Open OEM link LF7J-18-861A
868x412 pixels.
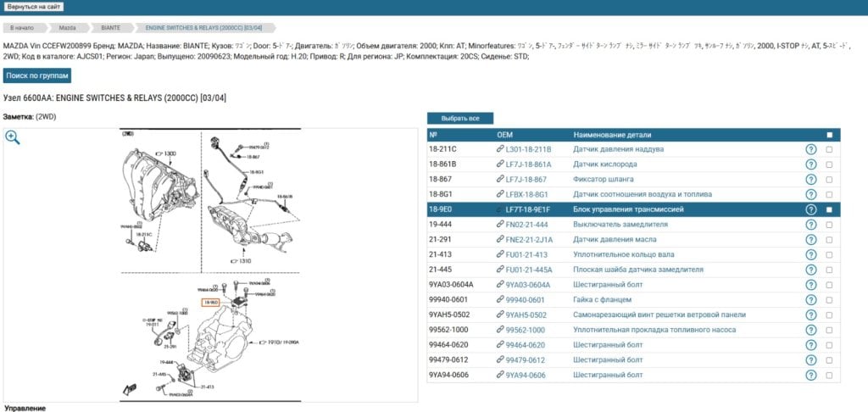529,164
